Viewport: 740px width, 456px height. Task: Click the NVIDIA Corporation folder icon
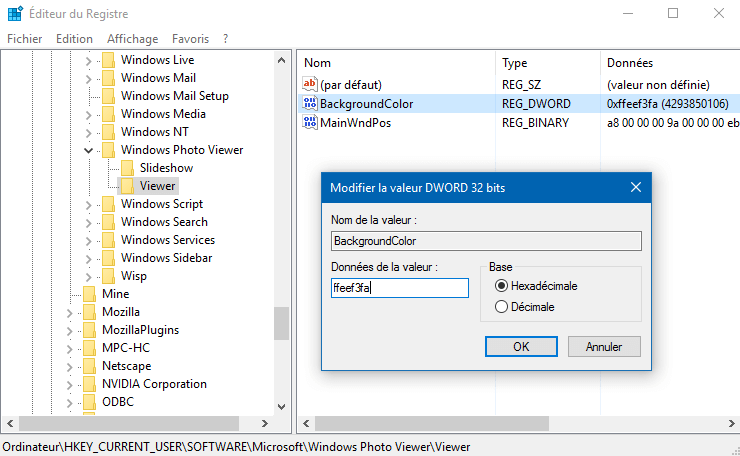[x=90, y=384]
